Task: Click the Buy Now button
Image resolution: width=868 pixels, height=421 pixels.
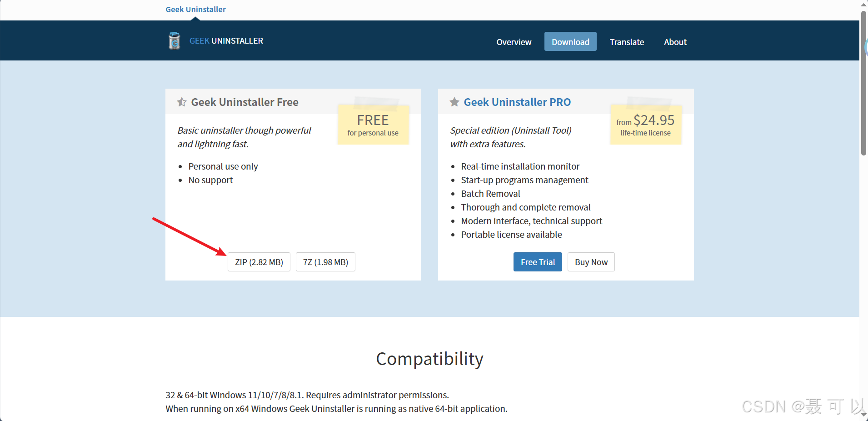Action: (591, 262)
